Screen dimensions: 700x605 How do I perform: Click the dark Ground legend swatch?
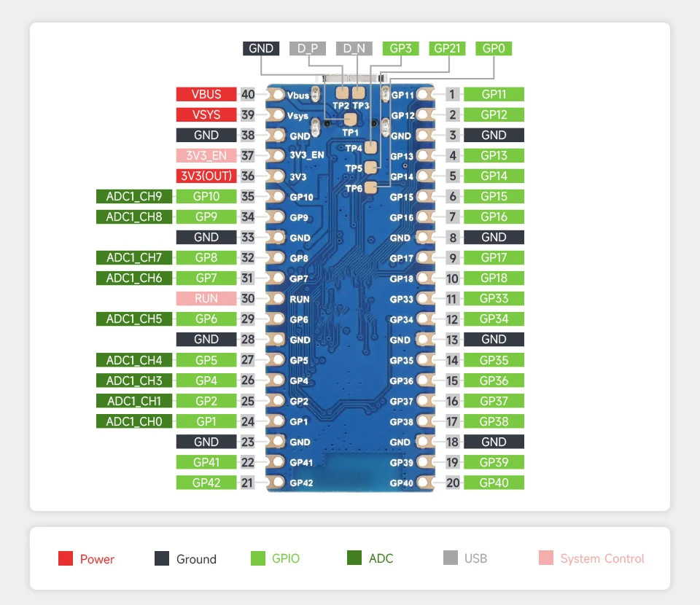(162, 558)
